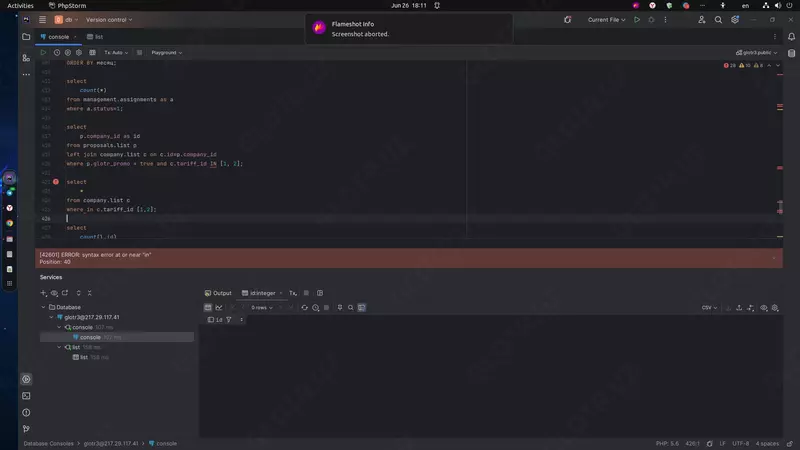Open the Tx: Auto transaction mode dropdown
The image size is (800, 450).
click(x=116, y=52)
